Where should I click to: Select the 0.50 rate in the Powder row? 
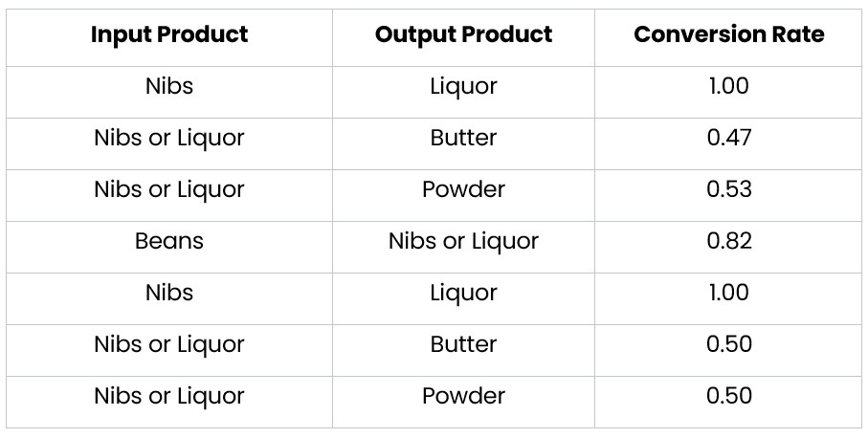point(728,396)
